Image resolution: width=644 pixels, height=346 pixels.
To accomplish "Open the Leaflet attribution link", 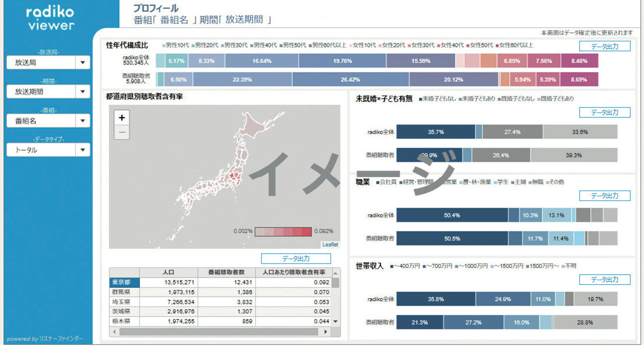I will tap(330, 245).
